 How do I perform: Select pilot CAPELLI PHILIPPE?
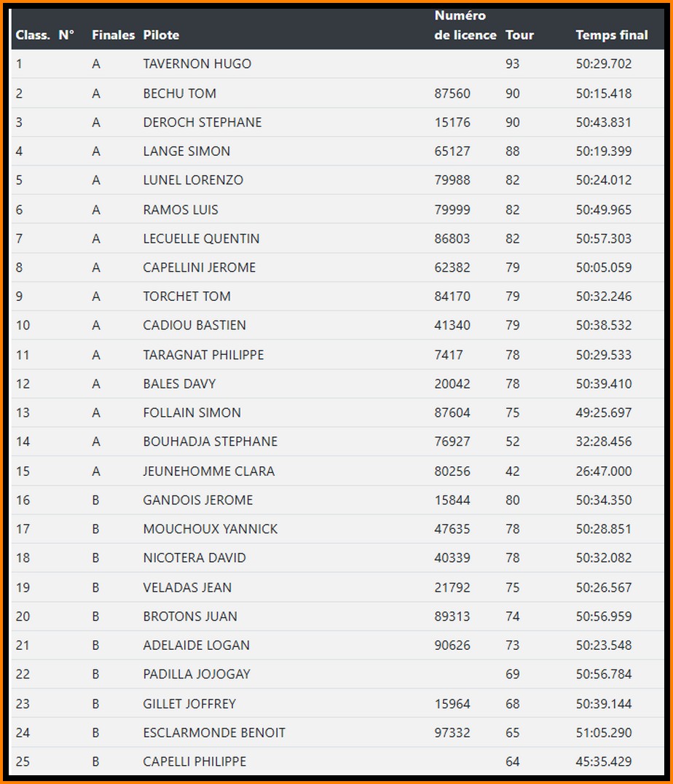point(194,761)
